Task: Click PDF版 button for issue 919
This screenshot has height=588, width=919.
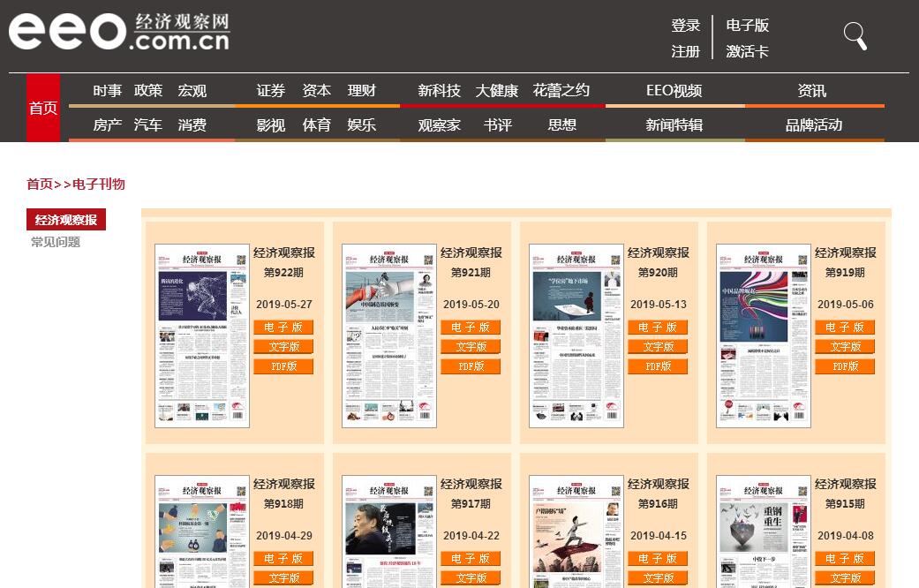Action: (x=845, y=366)
